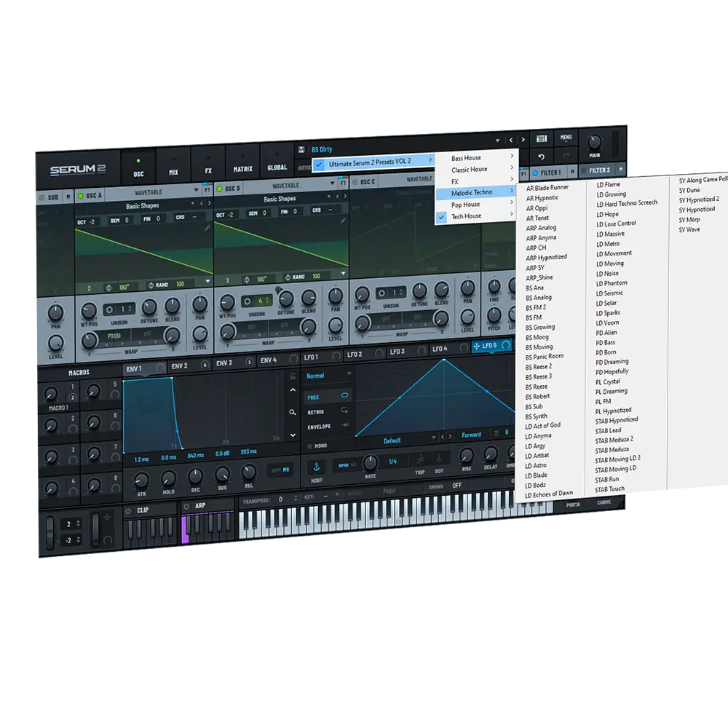Click the redo arrow icon
This screenshot has height=728, width=728.
tap(566, 156)
